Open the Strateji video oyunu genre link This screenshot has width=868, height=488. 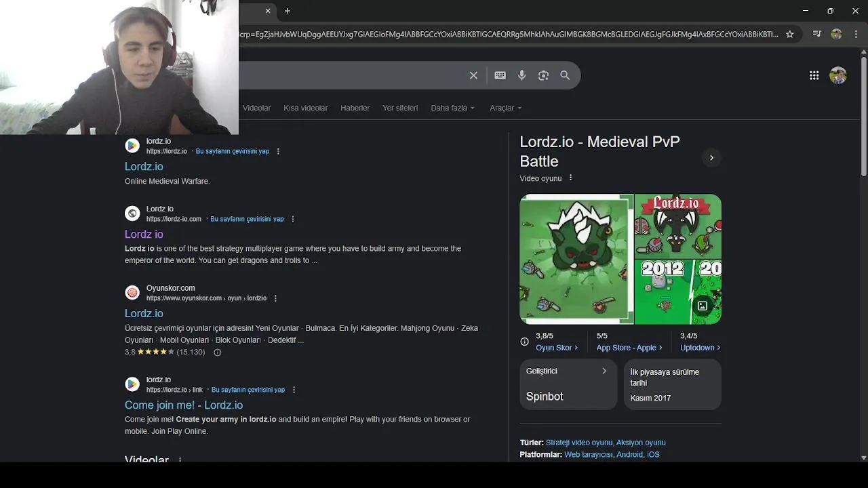tap(579, 443)
